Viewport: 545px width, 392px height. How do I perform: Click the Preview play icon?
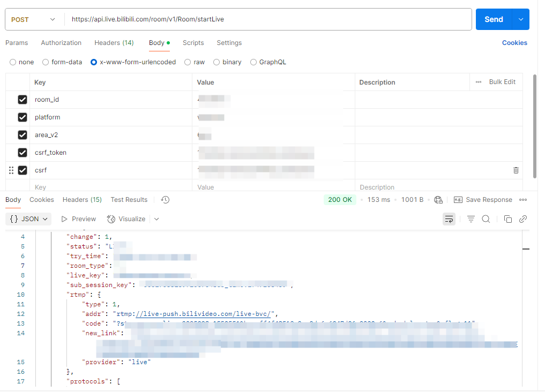(x=64, y=219)
